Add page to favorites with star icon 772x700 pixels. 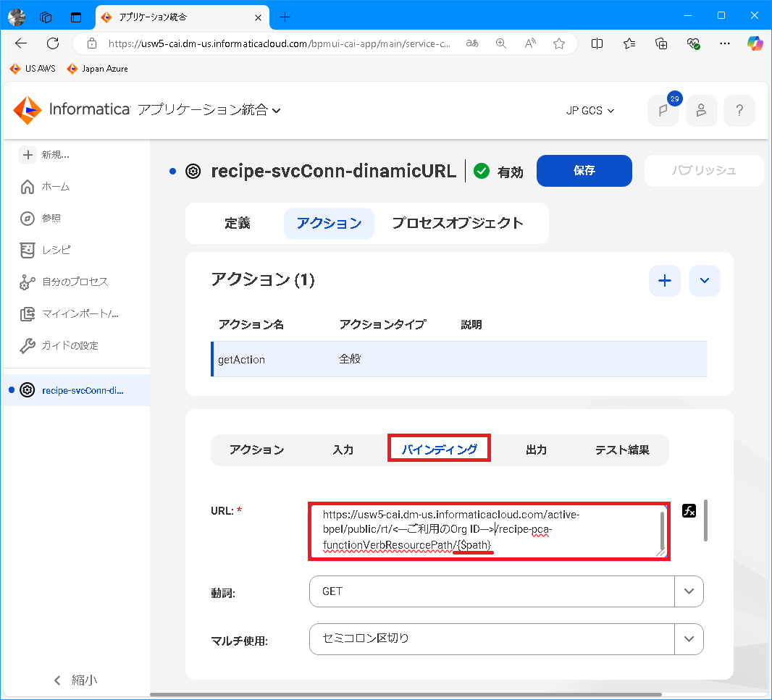click(x=559, y=43)
